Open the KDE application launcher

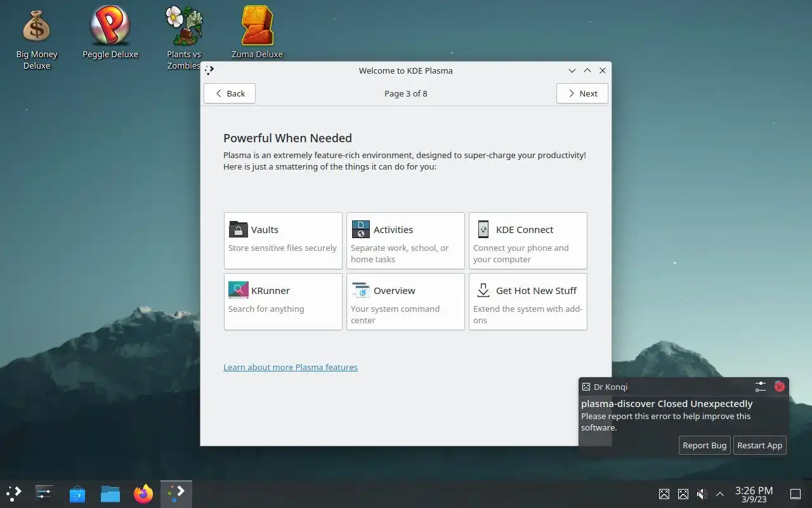coord(14,493)
